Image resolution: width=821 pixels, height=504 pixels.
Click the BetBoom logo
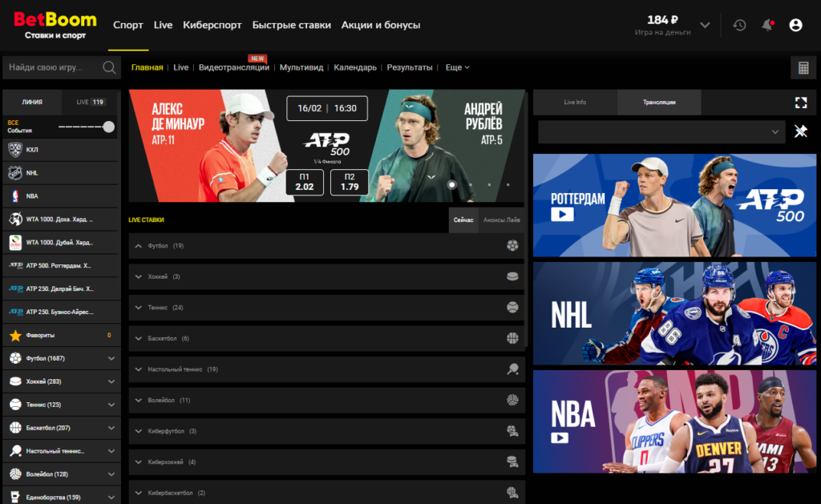[x=55, y=25]
